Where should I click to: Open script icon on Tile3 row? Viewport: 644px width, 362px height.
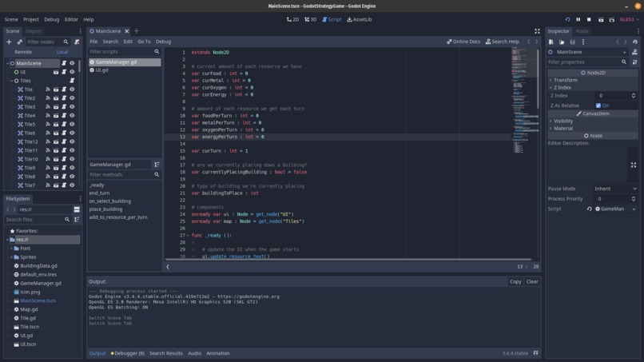[64, 107]
